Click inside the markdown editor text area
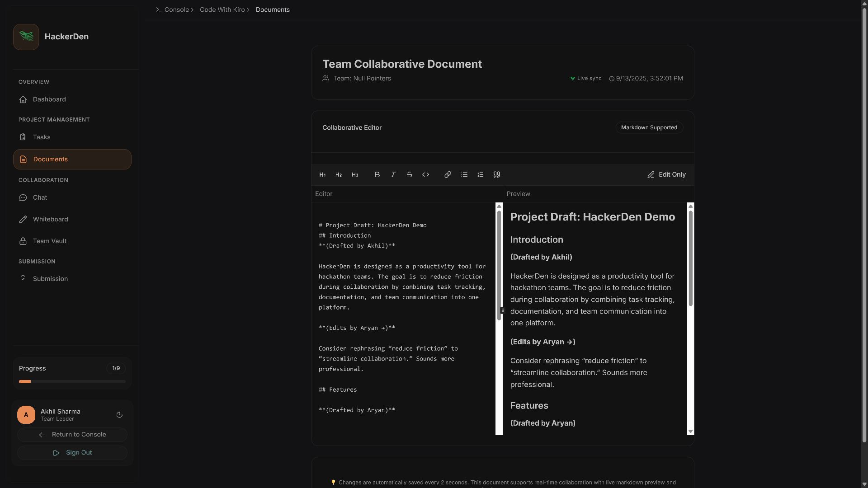Screen dimensions: 868x488 tap(402, 316)
